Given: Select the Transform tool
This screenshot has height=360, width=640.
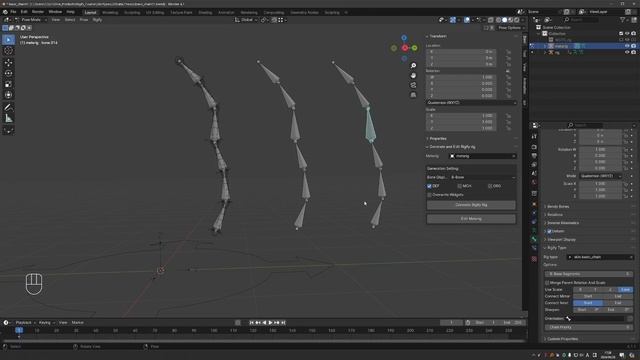Looking at the screenshot, I should tap(9, 95).
